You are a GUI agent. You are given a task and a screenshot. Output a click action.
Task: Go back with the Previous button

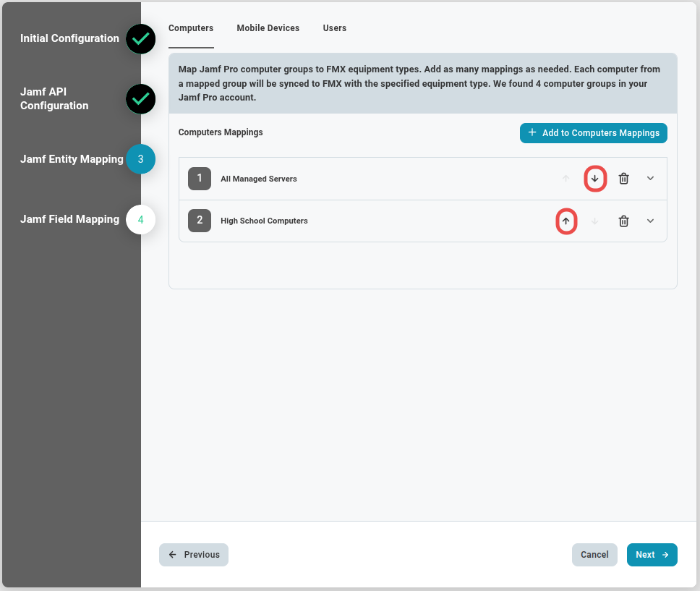[x=194, y=555]
